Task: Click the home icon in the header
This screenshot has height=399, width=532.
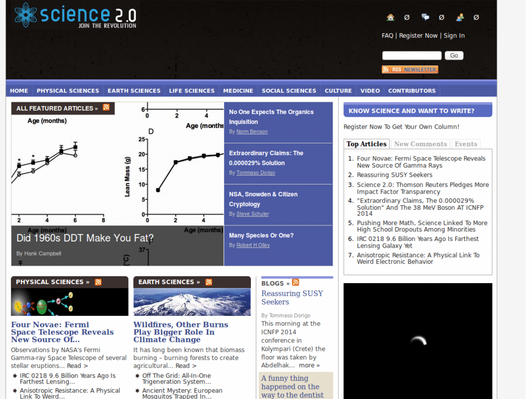Action: coord(390,17)
